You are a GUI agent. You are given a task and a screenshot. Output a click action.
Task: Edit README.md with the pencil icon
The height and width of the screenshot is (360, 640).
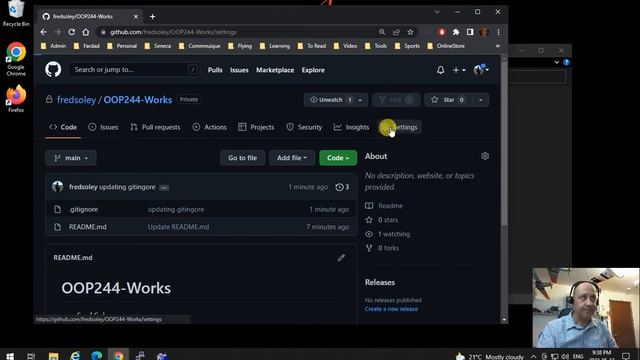341,258
